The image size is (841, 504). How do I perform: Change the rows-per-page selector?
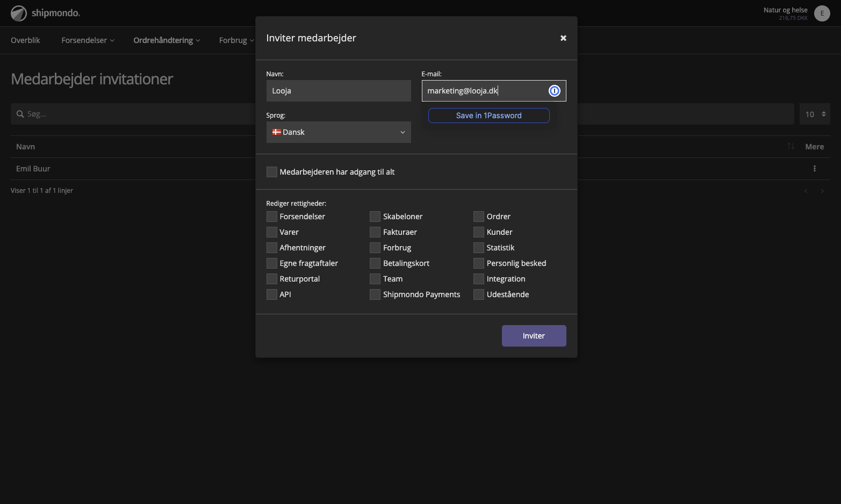tap(815, 114)
